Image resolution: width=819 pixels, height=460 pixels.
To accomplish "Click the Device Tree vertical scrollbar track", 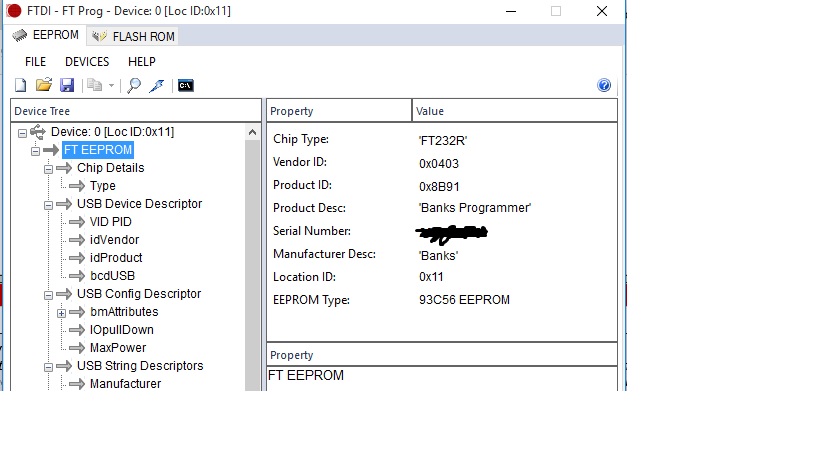I will (x=252, y=266).
